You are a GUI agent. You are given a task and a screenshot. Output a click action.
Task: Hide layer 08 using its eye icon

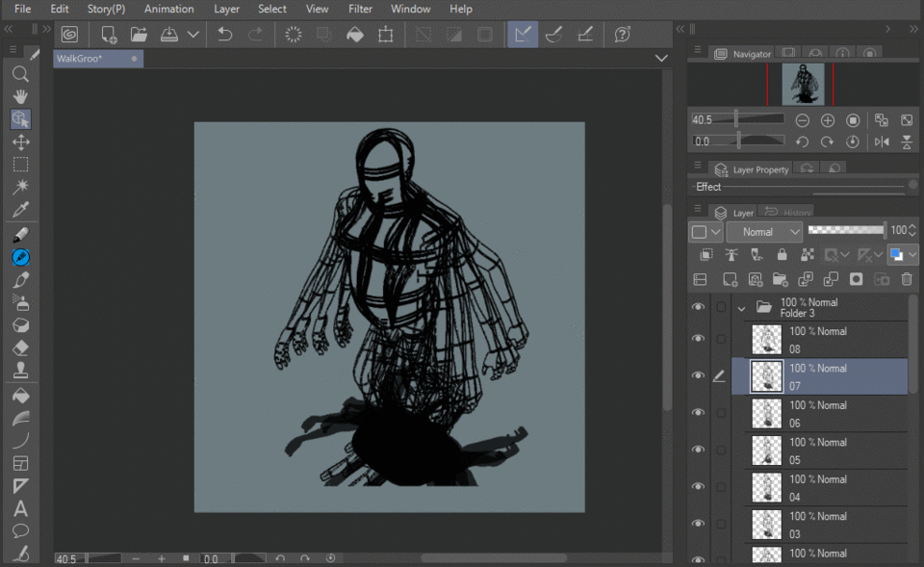[x=699, y=339]
